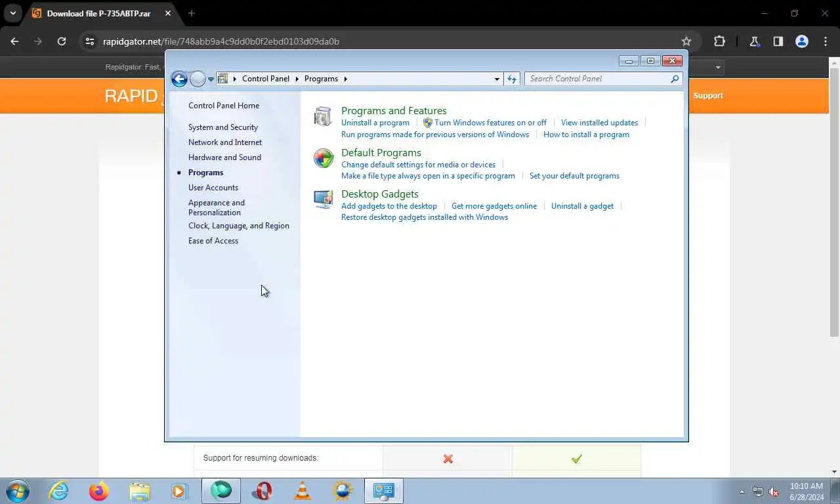Open the Rapidgator header dropdown arrow
Image resolution: width=840 pixels, height=504 pixels.
click(x=718, y=67)
